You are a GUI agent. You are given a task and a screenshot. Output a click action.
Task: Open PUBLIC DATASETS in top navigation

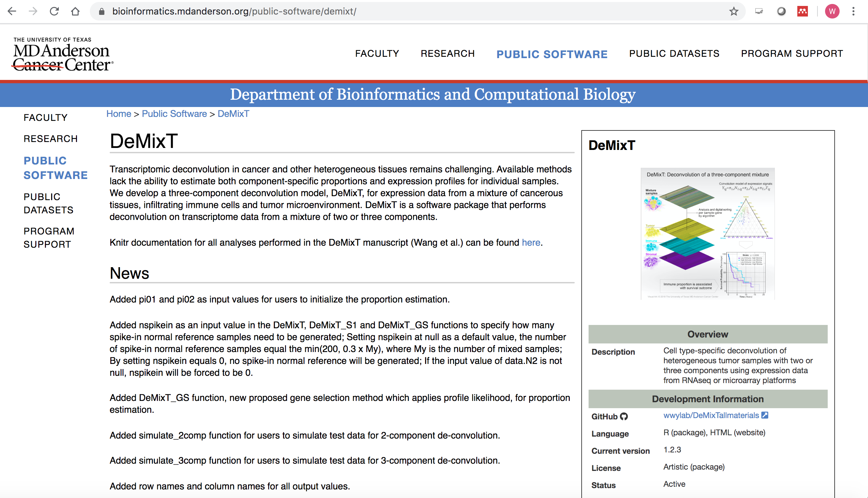click(x=674, y=53)
